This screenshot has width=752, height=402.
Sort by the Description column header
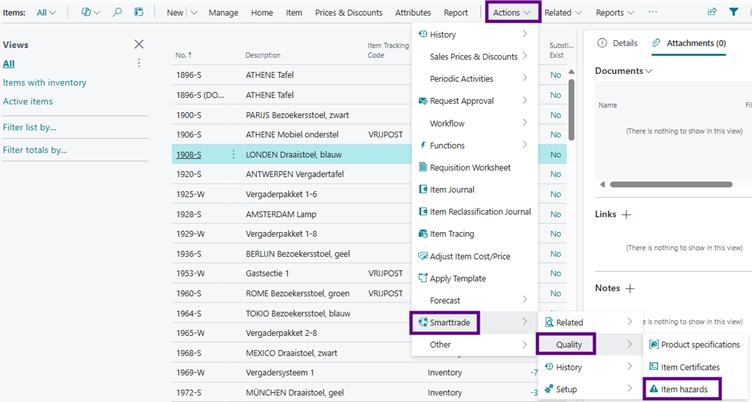(263, 55)
